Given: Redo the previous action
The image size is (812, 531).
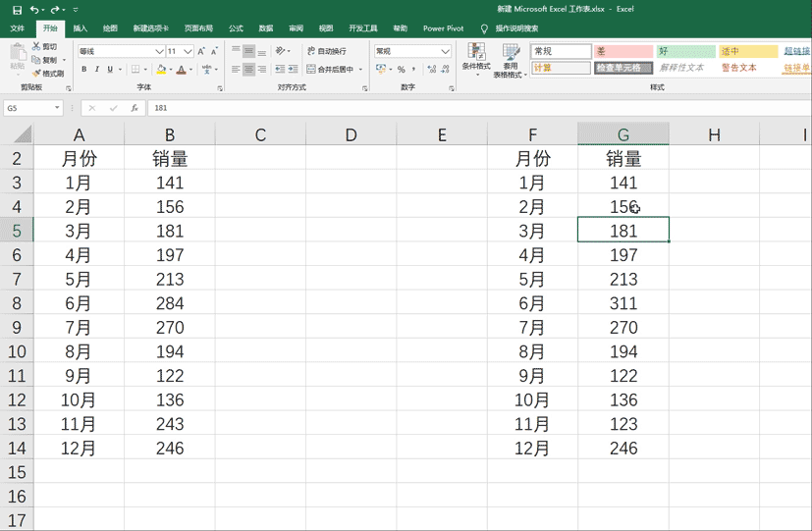Looking at the screenshot, I should (x=55, y=10).
